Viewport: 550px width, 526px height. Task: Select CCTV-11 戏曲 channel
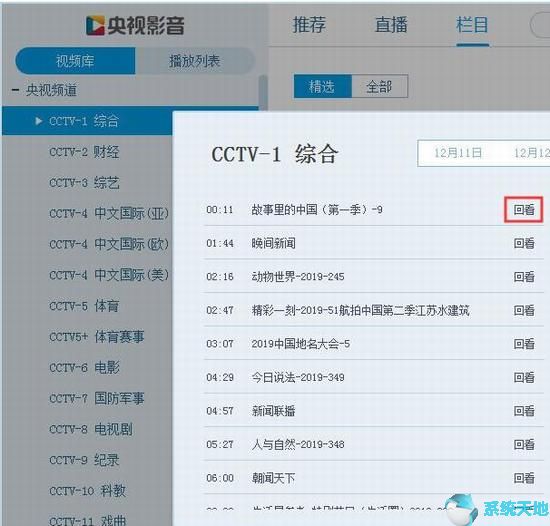[87, 520]
